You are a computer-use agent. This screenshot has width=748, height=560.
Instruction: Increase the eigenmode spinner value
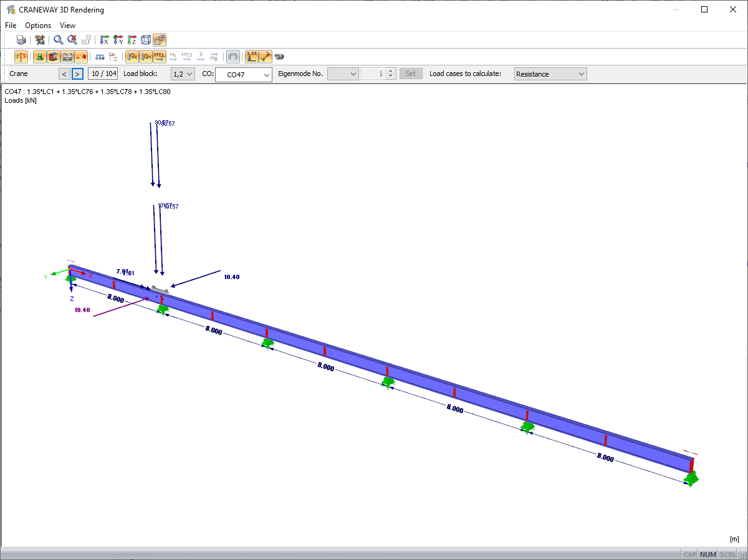pyautogui.click(x=391, y=71)
